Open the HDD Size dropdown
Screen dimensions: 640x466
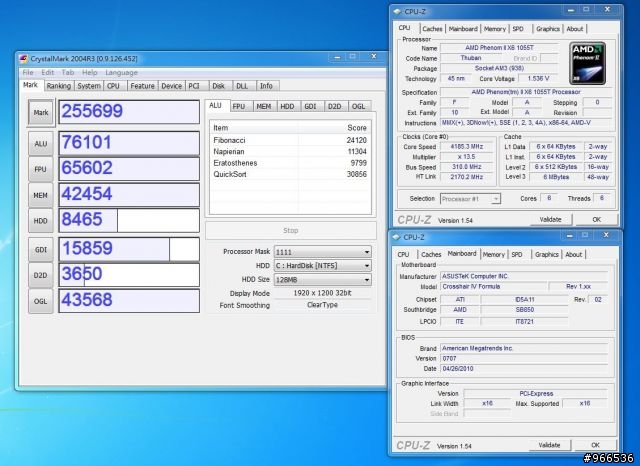(x=322, y=280)
